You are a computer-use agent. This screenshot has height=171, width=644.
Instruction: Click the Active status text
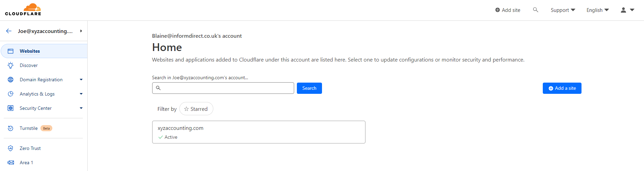point(171,137)
